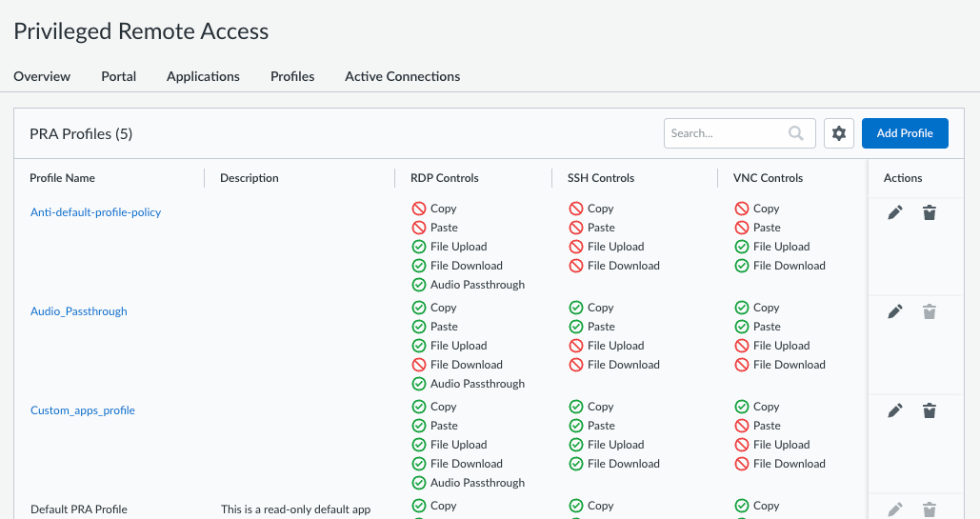Go to the Applications tab
Image resolution: width=980 pixels, height=519 pixels.
203,76
